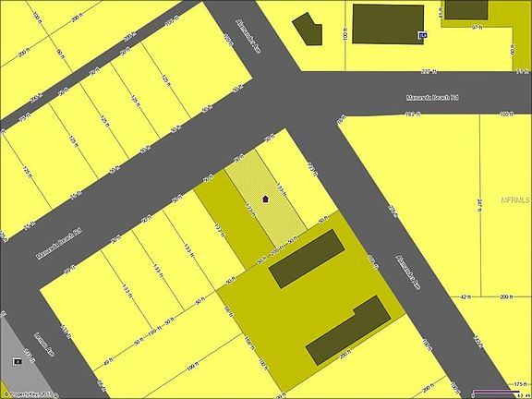This screenshot has width=532, height=399.
Task: Click the horizontal Manasota Beach Rd label
Action: pyautogui.click(x=432, y=98)
